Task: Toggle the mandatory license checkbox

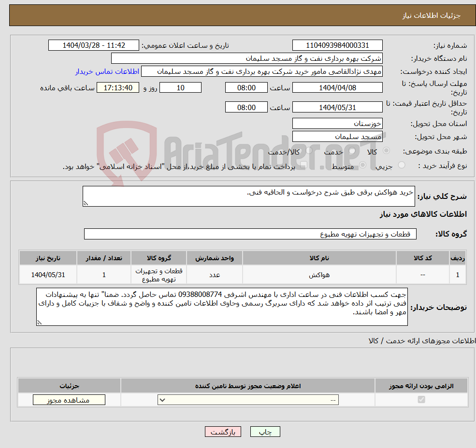Action: pos(421,399)
